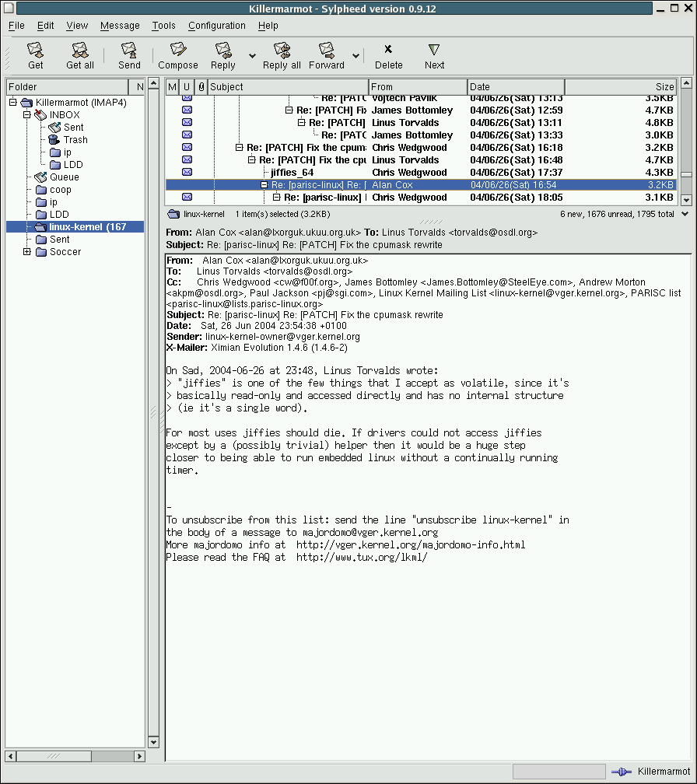Sort messages by From column header
This screenshot has width=697, height=784.
click(418, 87)
